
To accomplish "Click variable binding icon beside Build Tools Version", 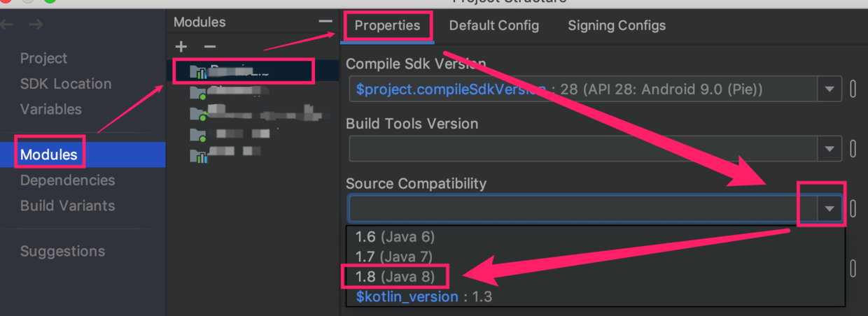I will [853, 149].
